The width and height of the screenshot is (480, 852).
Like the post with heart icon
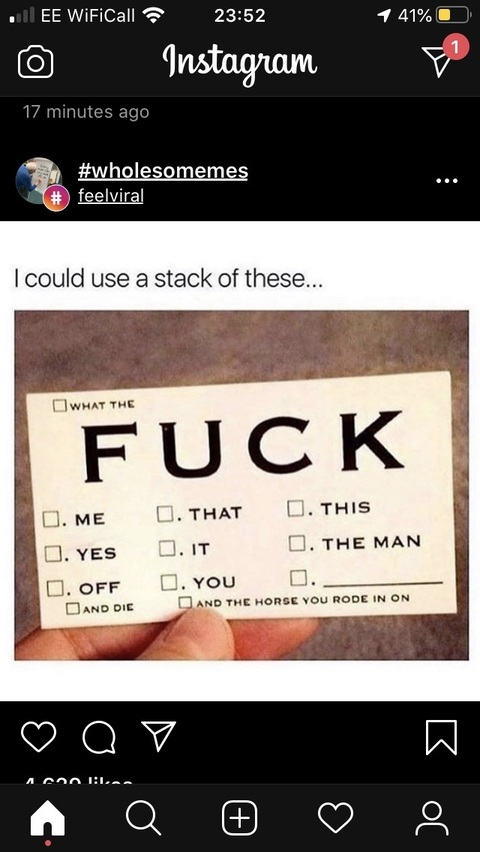click(39, 736)
